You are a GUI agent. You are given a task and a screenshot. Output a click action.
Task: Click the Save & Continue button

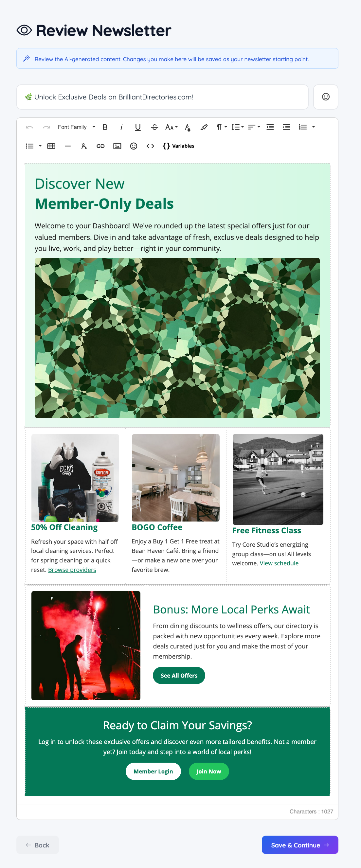click(300, 845)
